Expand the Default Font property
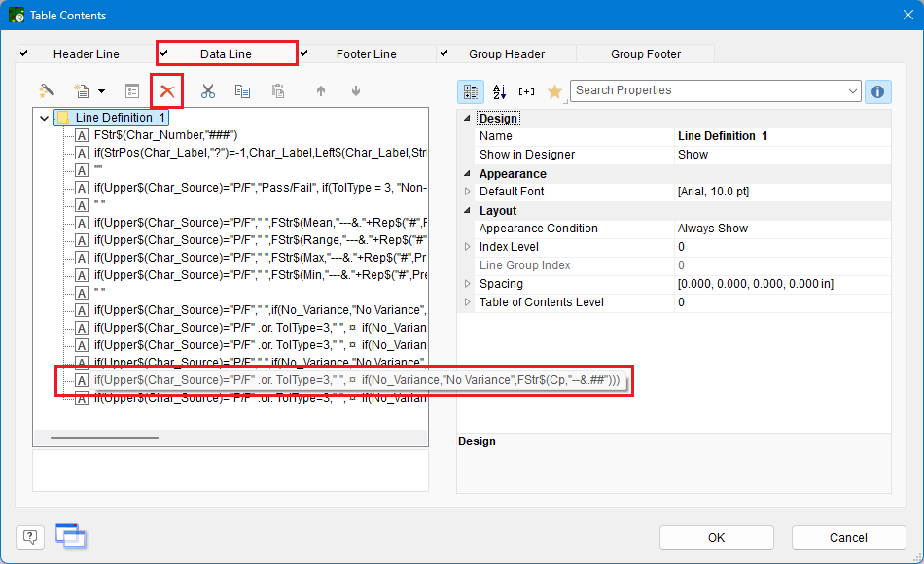This screenshot has width=924, height=564. pos(467,191)
